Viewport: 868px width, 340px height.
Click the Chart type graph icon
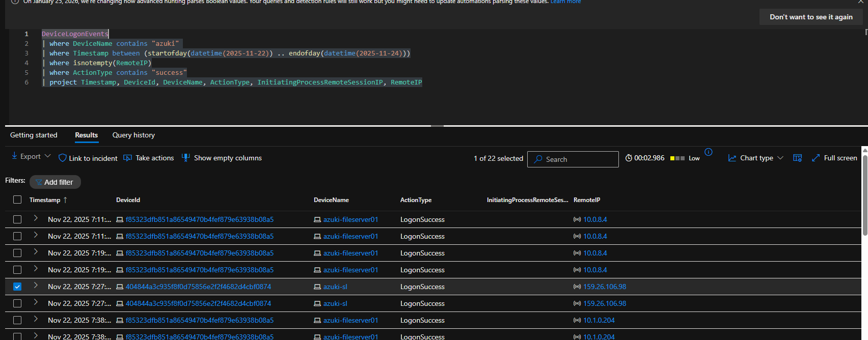point(732,158)
